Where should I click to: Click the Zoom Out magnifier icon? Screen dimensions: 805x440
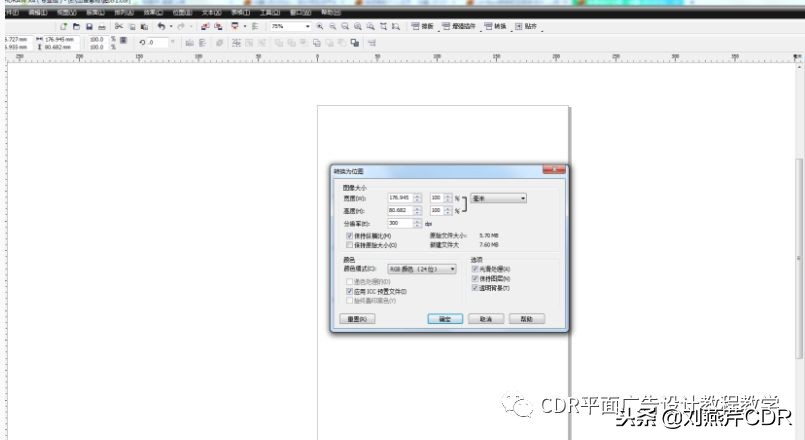[x=333, y=26]
